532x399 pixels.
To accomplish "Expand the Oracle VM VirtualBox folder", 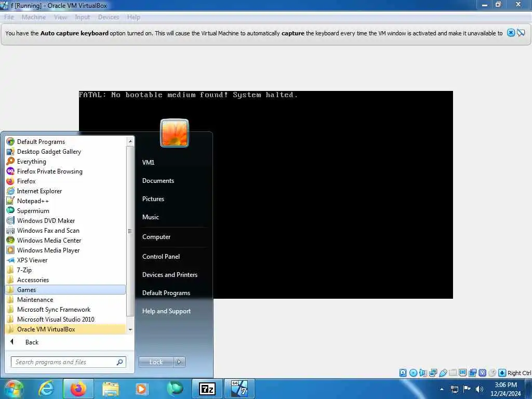I will coord(65,329).
